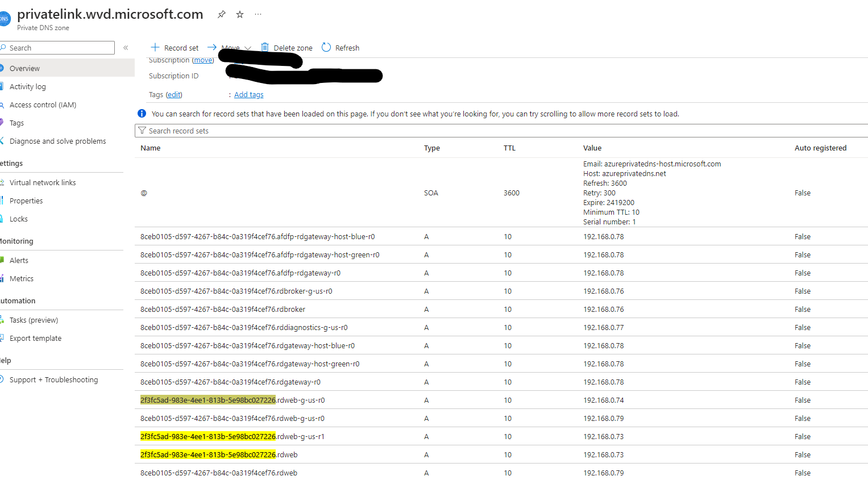Open the more options ellipsis beside the title
Viewport: 868px width, 480px height.
[x=258, y=14]
